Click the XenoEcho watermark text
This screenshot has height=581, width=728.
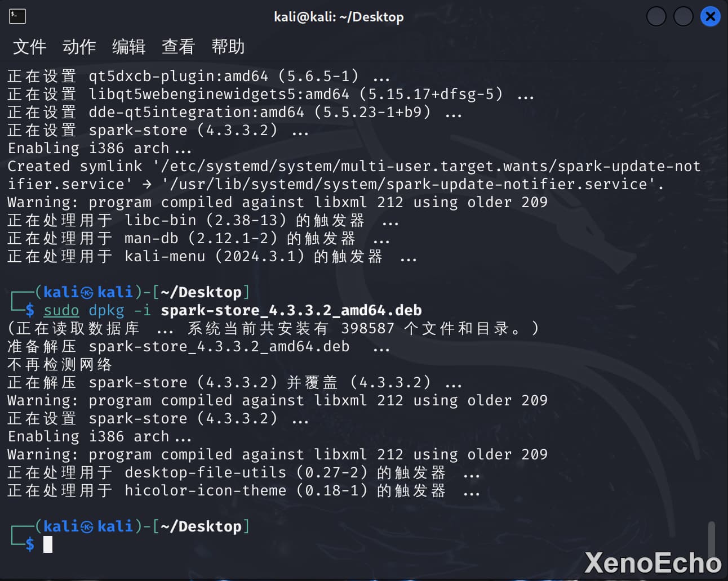652,563
